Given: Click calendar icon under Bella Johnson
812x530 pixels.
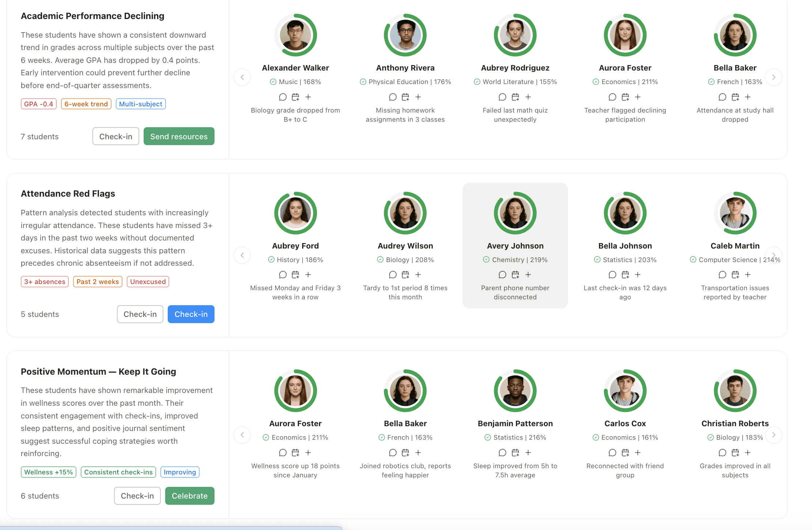Looking at the screenshot, I should point(625,275).
